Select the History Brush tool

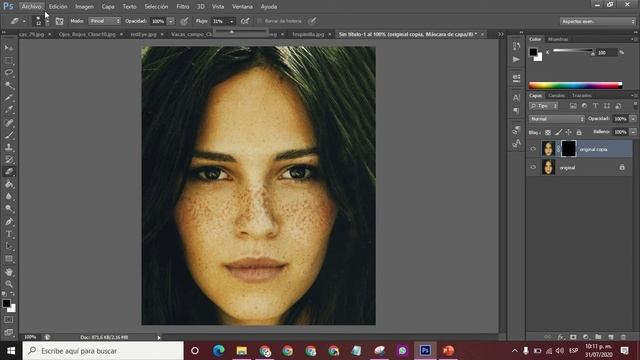click(x=9, y=160)
